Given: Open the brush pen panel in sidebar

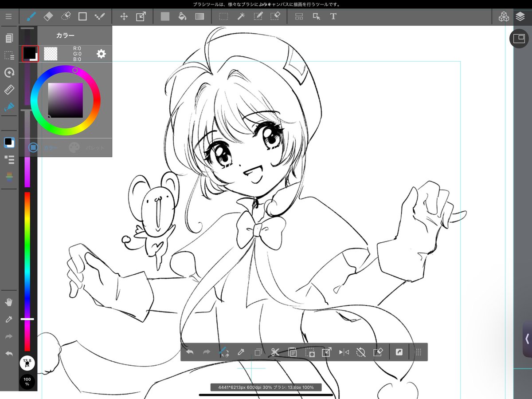Looking at the screenshot, I should point(9,107).
